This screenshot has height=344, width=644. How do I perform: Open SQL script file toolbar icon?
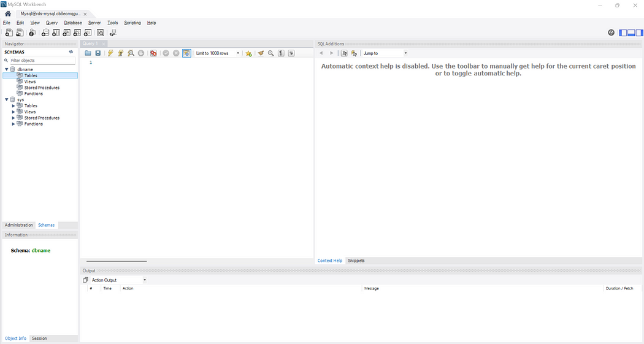coord(19,33)
